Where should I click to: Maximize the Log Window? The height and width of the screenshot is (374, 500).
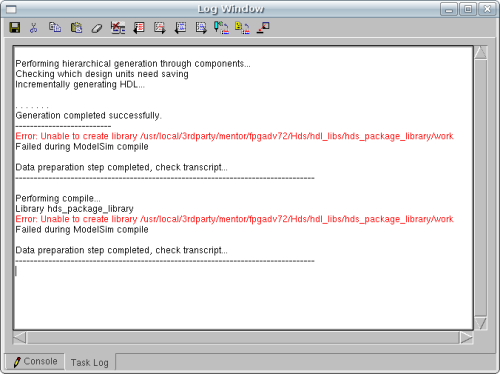pyautogui.click(x=468, y=9)
